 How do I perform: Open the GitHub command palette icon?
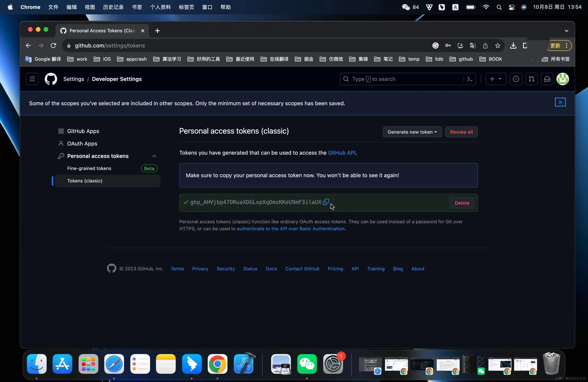pos(469,79)
